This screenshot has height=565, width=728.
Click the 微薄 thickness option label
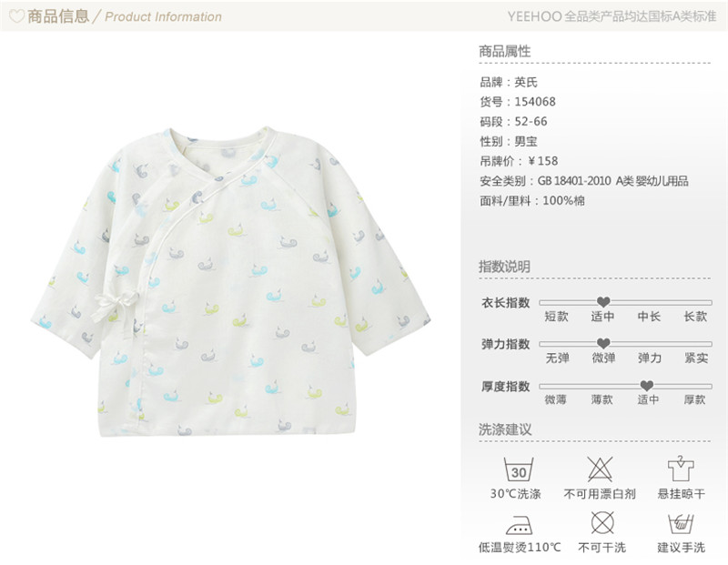pos(555,399)
